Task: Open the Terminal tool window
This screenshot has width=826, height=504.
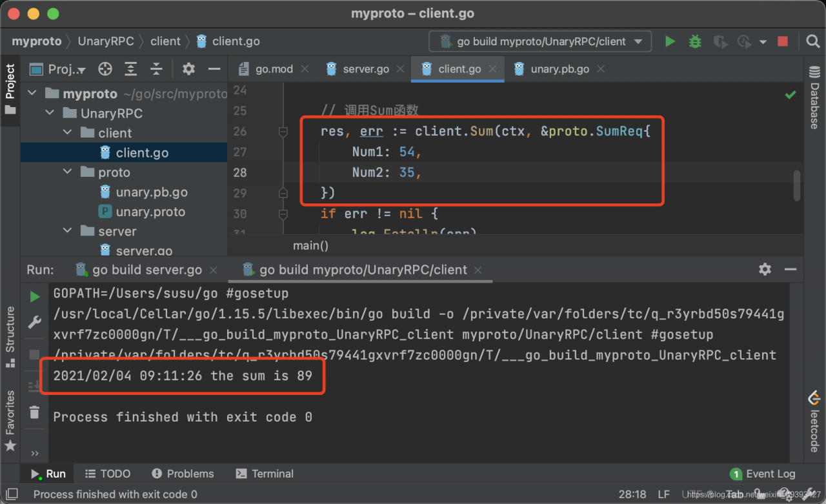Action: pyautogui.click(x=265, y=474)
